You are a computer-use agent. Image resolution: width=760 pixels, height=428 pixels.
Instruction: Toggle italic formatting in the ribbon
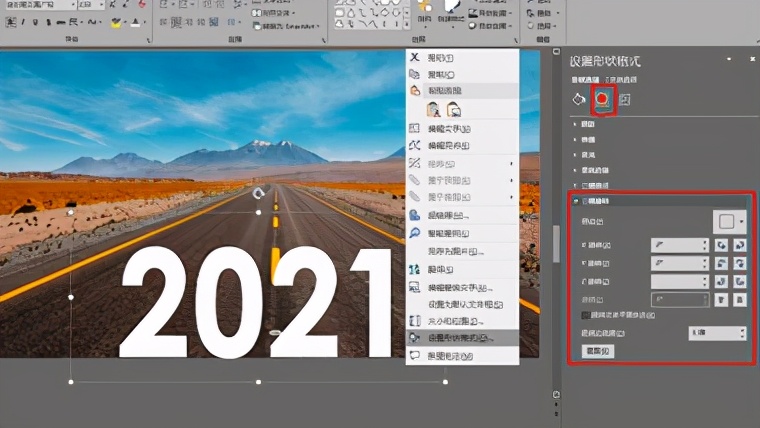[23, 22]
